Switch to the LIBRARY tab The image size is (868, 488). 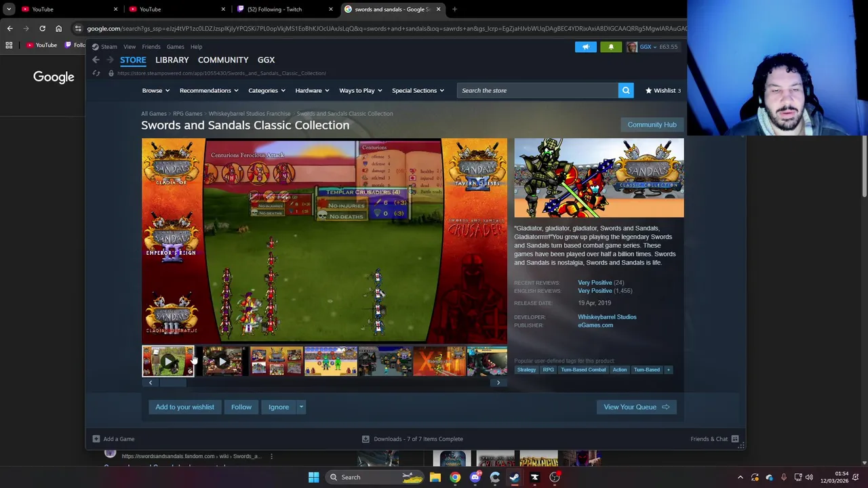coord(172,60)
